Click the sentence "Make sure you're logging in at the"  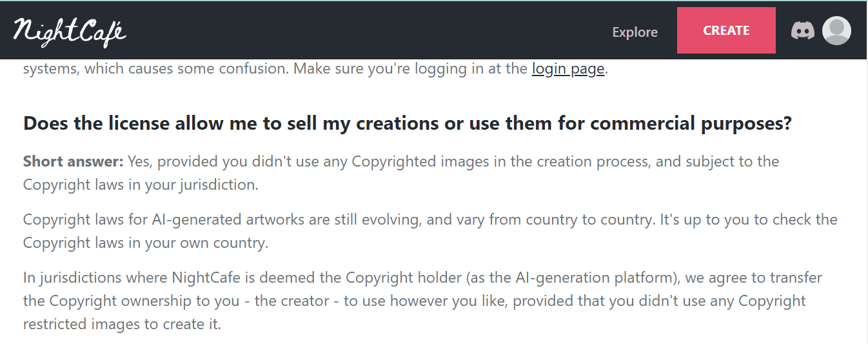pyautogui.click(x=410, y=68)
